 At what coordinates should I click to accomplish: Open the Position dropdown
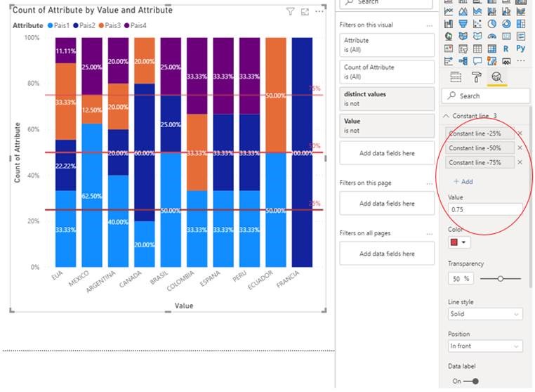485,346
